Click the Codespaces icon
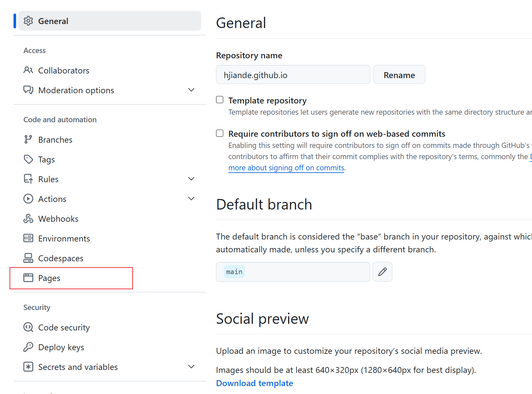The height and width of the screenshot is (394, 532). [x=28, y=258]
